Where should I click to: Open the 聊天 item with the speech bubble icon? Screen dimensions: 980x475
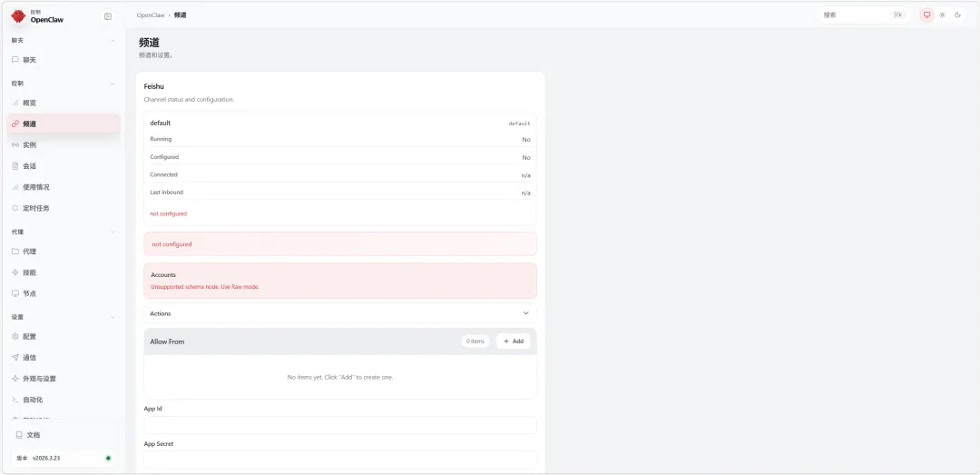[x=64, y=60]
